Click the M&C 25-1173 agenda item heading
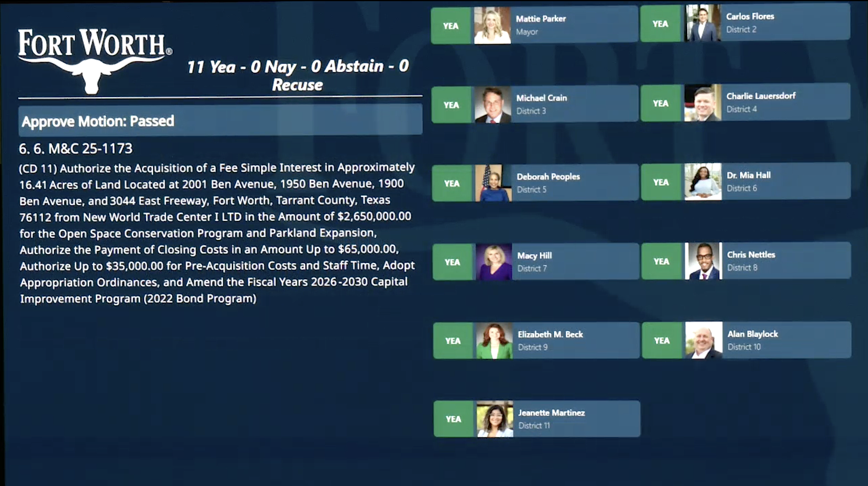The image size is (868, 486). [76, 149]
